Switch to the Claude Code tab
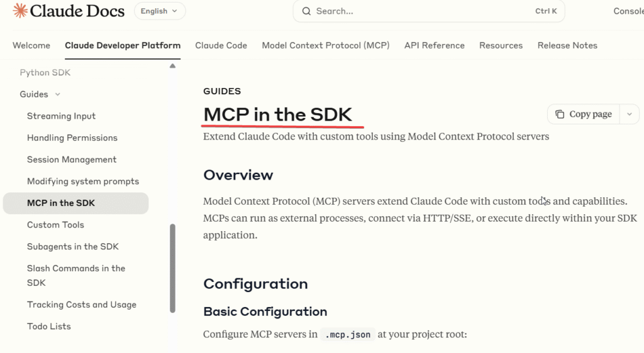644x353 pixels. click(x=221, y=45)
